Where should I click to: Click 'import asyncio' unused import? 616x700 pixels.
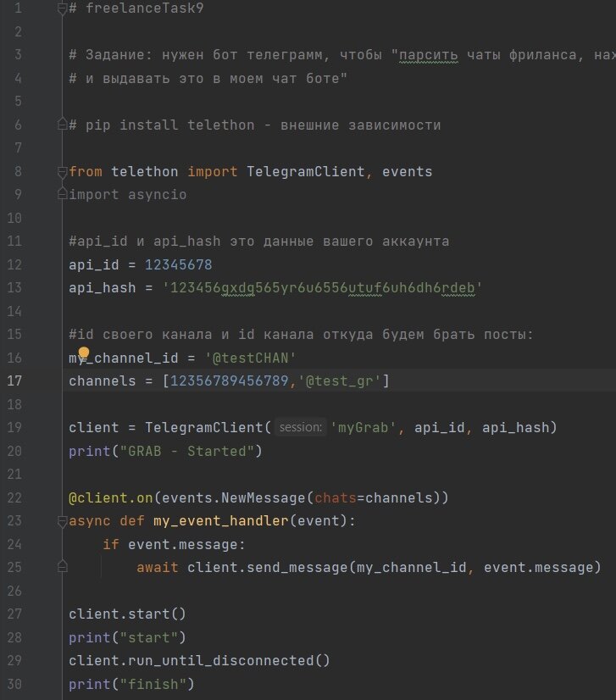128,195
